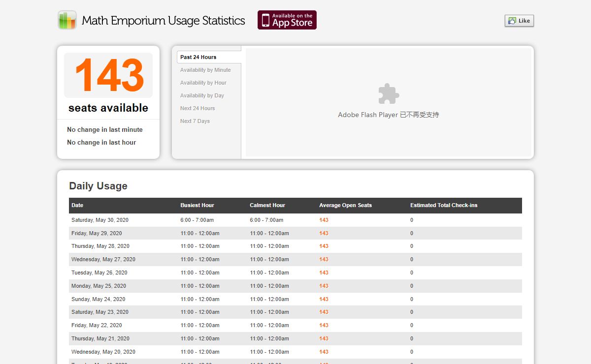Click the Adobe Flash Player unsupported message
Screen dimensions: 591x364
(389, 115)
